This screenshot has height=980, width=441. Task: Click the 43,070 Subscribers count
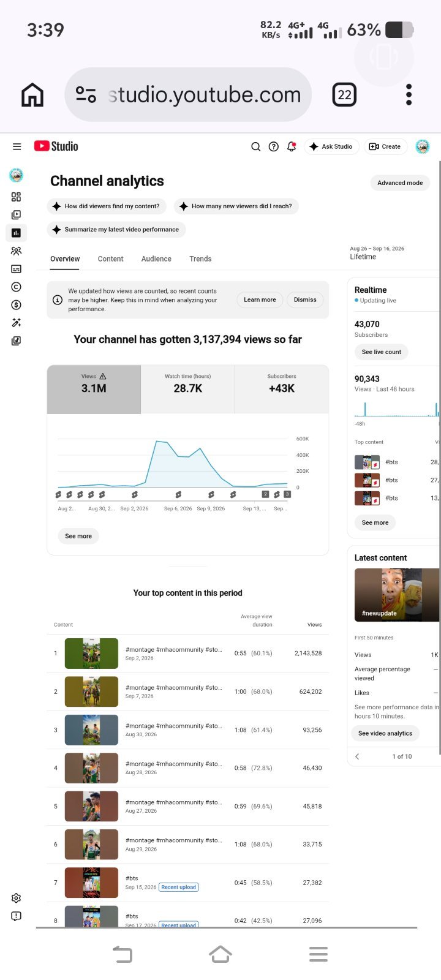(x=367, y=324)
